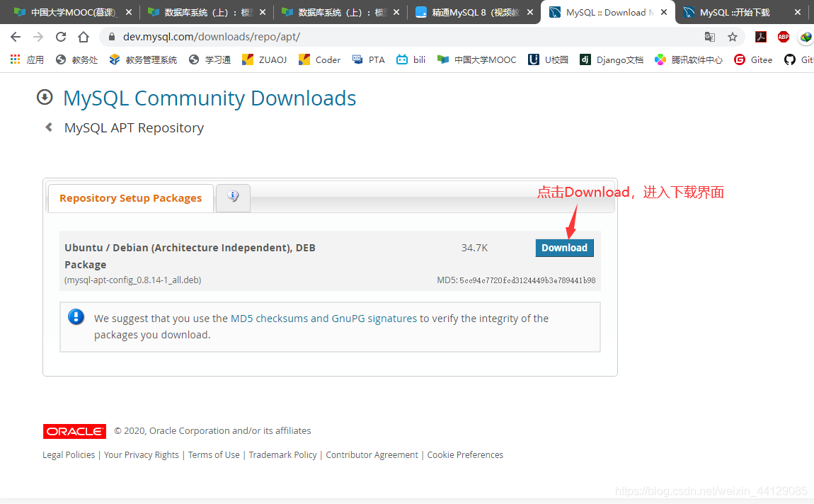
Task: Open the Gitee bookmark
Action: click(753, 59)
